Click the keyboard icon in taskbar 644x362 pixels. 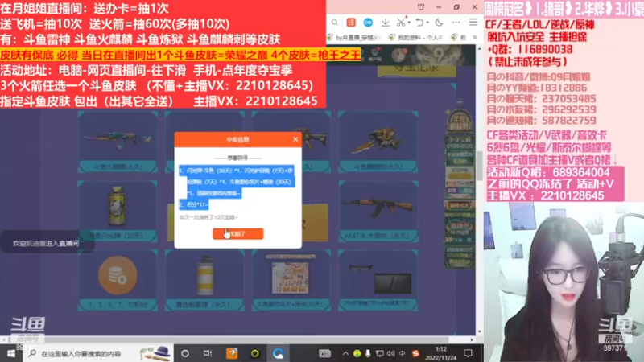tap(324, 353)
